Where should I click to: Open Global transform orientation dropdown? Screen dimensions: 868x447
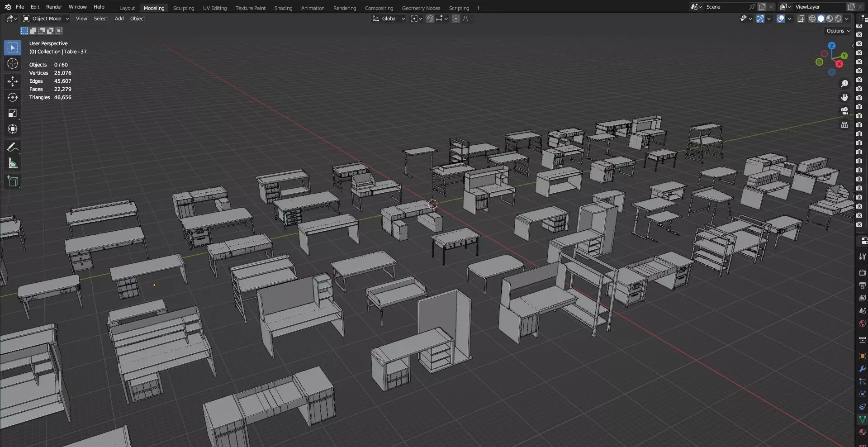click(x=389, y=19)
